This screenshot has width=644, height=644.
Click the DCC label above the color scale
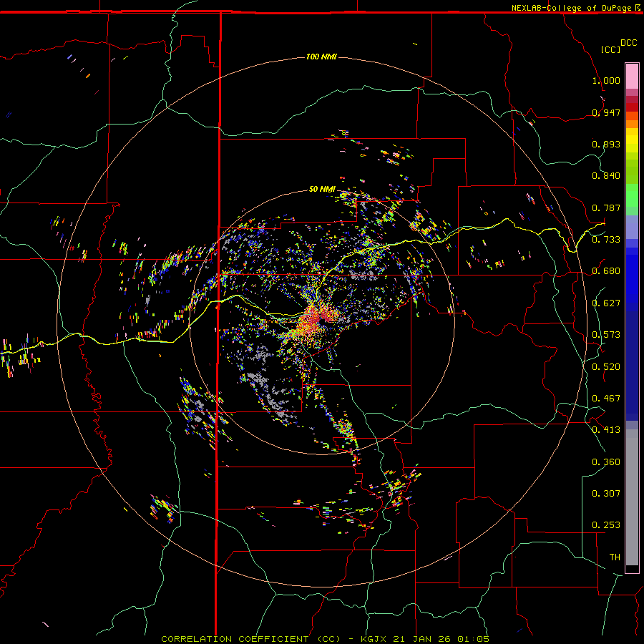(x=628, y=43)
